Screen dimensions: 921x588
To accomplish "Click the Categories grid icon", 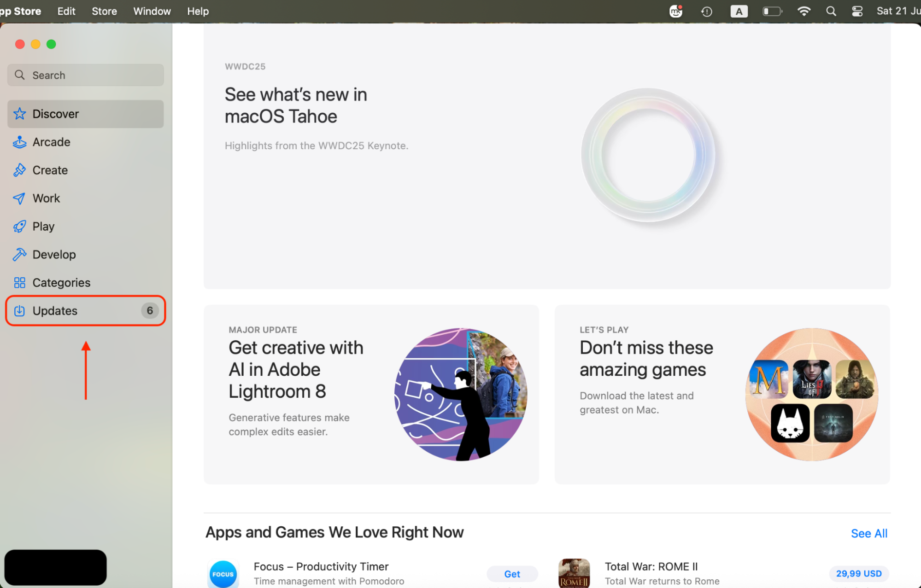I will 19,282.
